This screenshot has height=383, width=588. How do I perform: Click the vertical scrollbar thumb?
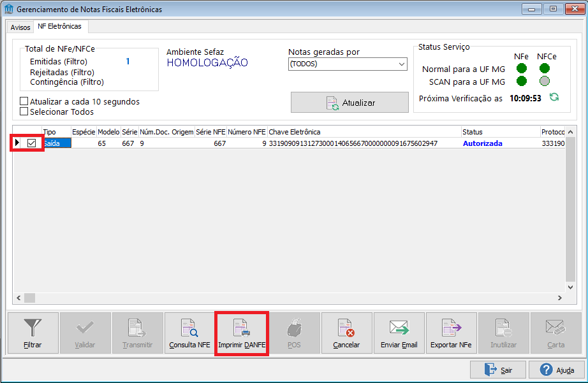pos(570,209)
